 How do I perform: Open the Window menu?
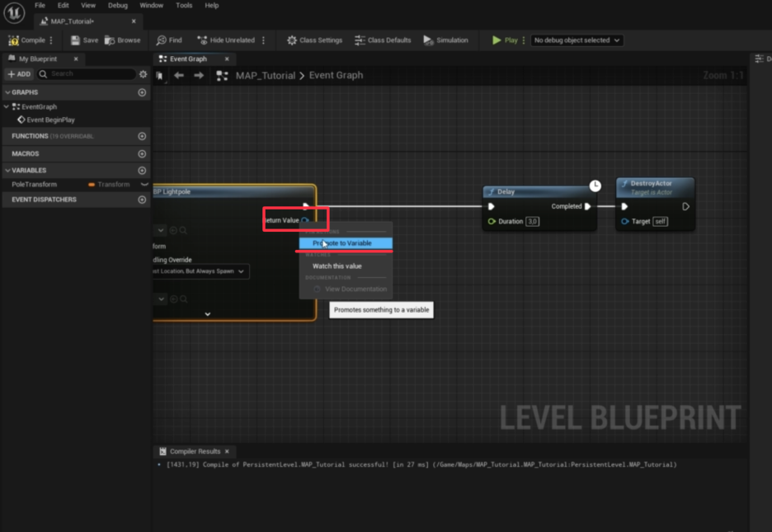point(151,6)
